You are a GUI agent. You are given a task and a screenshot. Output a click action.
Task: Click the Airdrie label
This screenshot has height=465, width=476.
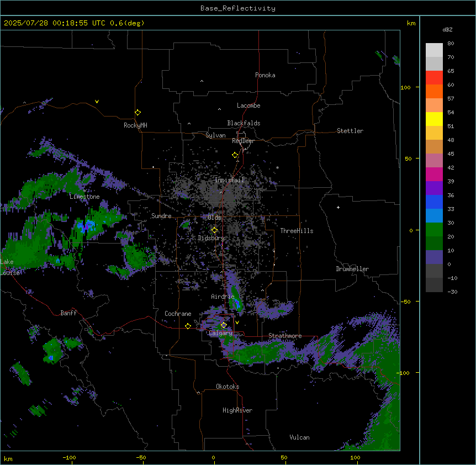223,297
